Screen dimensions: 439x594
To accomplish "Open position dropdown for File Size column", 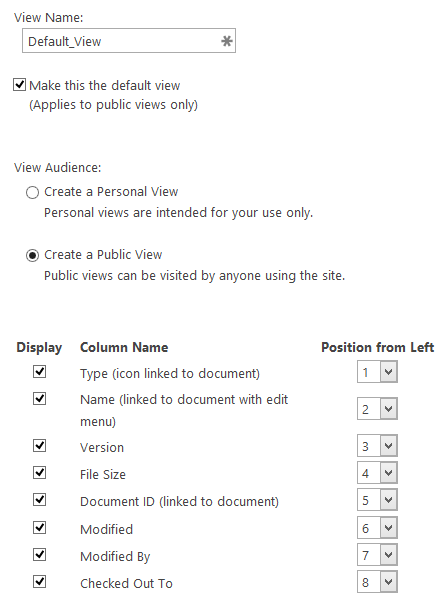I will [377, 473].
